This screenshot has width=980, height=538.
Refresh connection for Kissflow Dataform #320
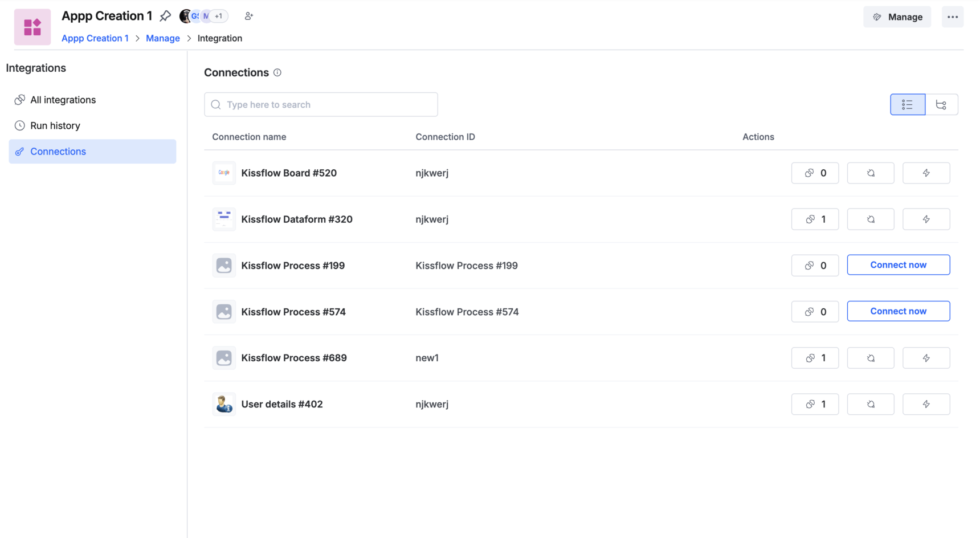871,219
